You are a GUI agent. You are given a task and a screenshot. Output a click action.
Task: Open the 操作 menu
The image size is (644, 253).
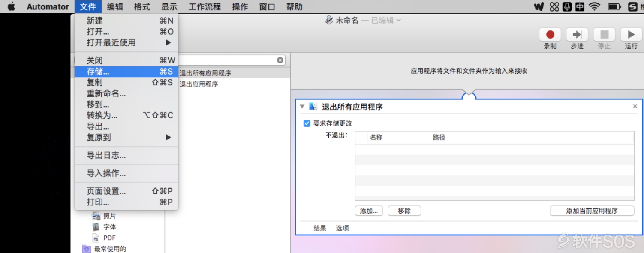(240, 6)
